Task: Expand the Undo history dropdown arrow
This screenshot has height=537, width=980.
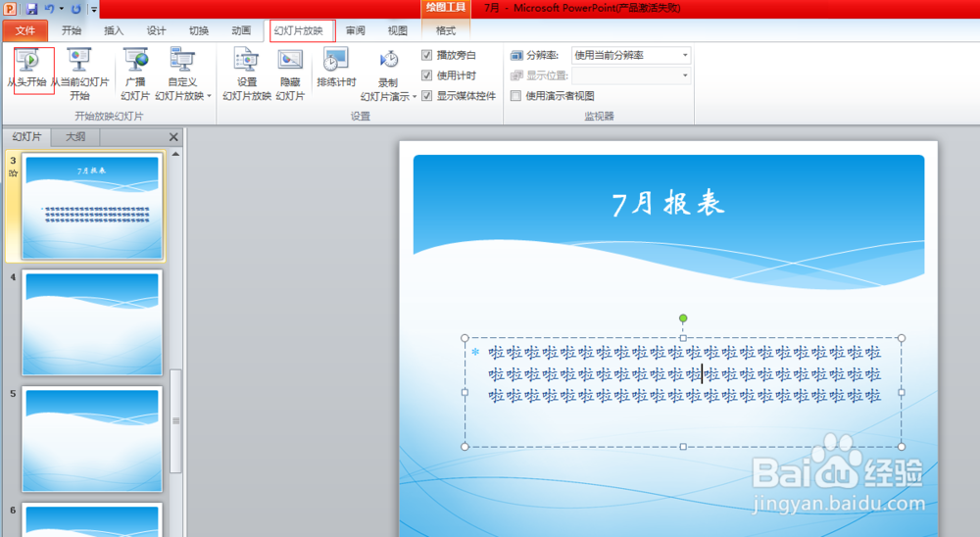Action: coord(61,9)
